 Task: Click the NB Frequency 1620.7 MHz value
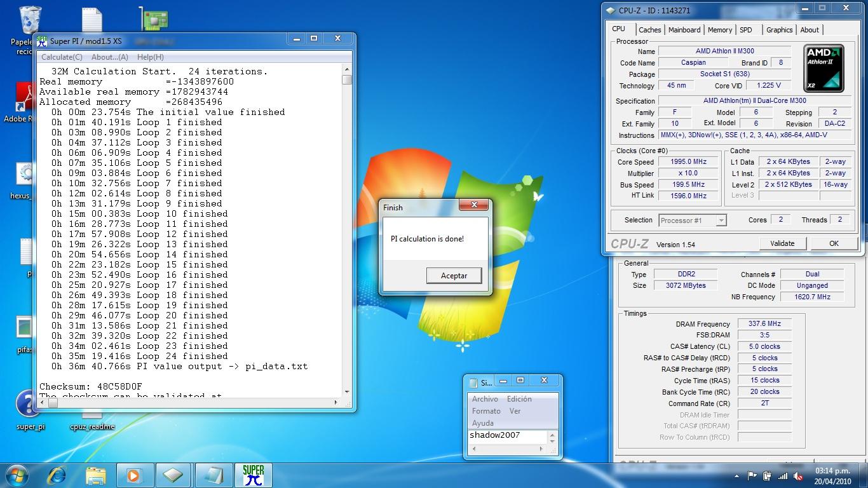[812, 297]
